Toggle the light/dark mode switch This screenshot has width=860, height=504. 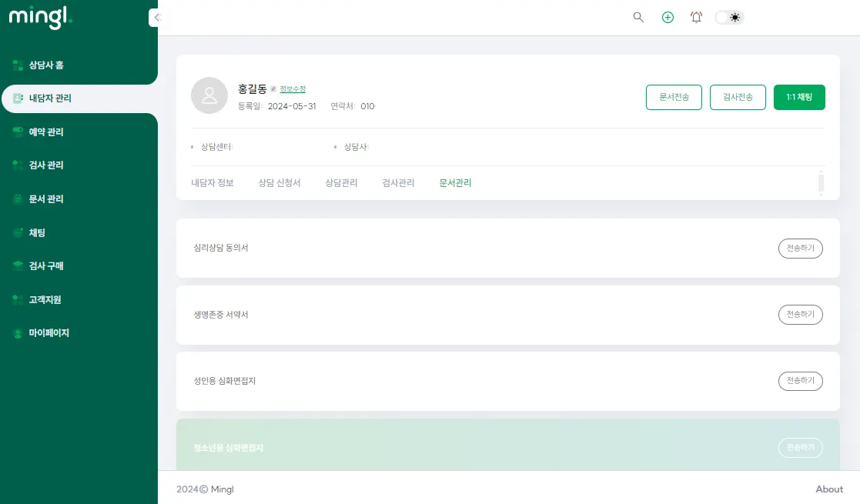coord(729,18)
